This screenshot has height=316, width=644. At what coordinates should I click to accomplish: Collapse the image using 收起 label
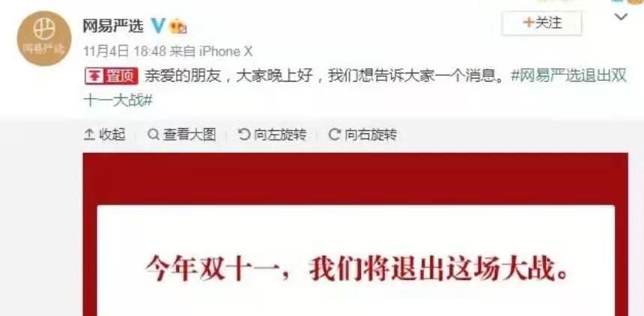tap(112, 135)
